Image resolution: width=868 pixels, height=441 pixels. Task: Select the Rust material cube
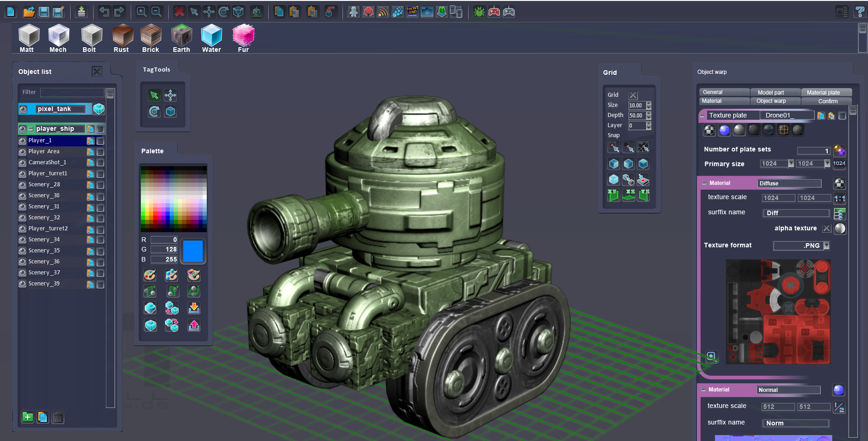pyautogui.click(x=122, y=36)
